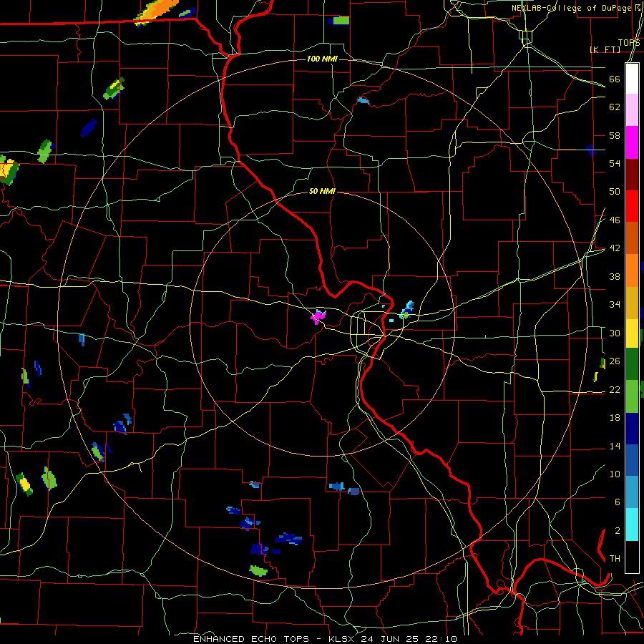Select the bright red legend swatch
Screen dimensions: 644x644
632,206
